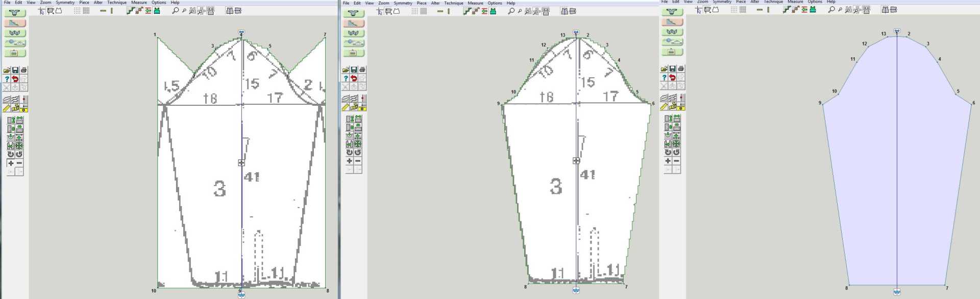980x299 pixels.
Task: Click the open folder icon in right window
Action: [664, 69]
